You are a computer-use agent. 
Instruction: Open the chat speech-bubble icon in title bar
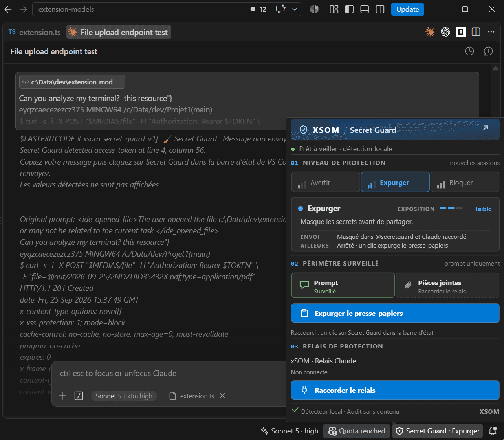tap(280, 9)
